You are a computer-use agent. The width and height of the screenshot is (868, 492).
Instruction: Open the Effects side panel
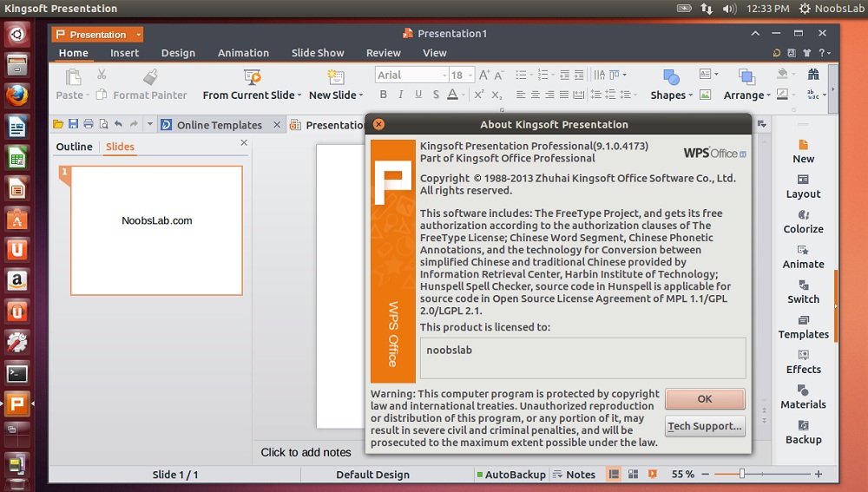[803, 362]
